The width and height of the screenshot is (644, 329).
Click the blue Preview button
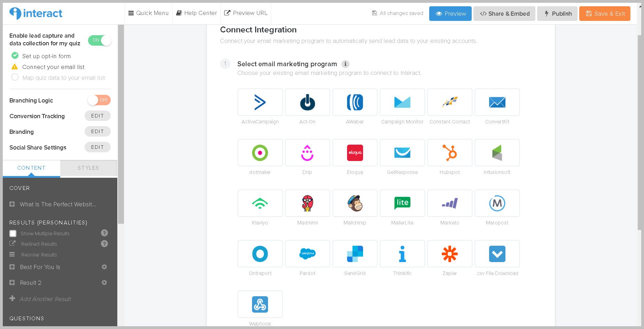point(450,14)
